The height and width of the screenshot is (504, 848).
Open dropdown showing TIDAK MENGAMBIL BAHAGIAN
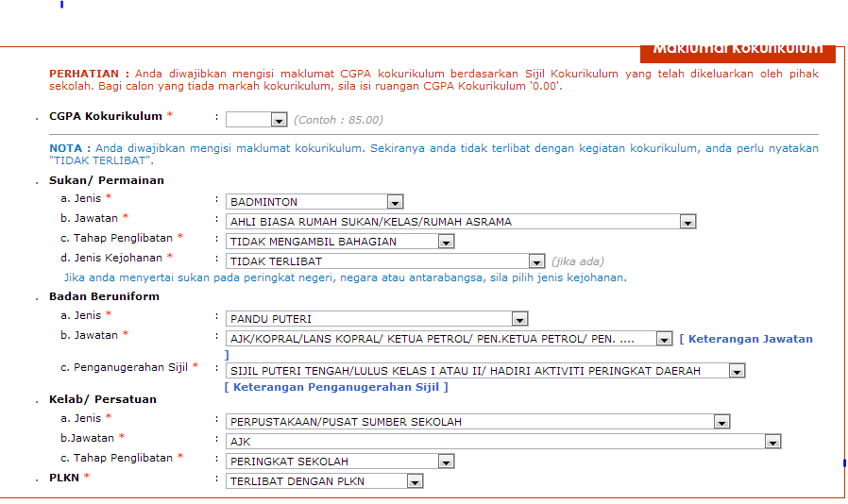pyautogui.click(x=340, y=242)
